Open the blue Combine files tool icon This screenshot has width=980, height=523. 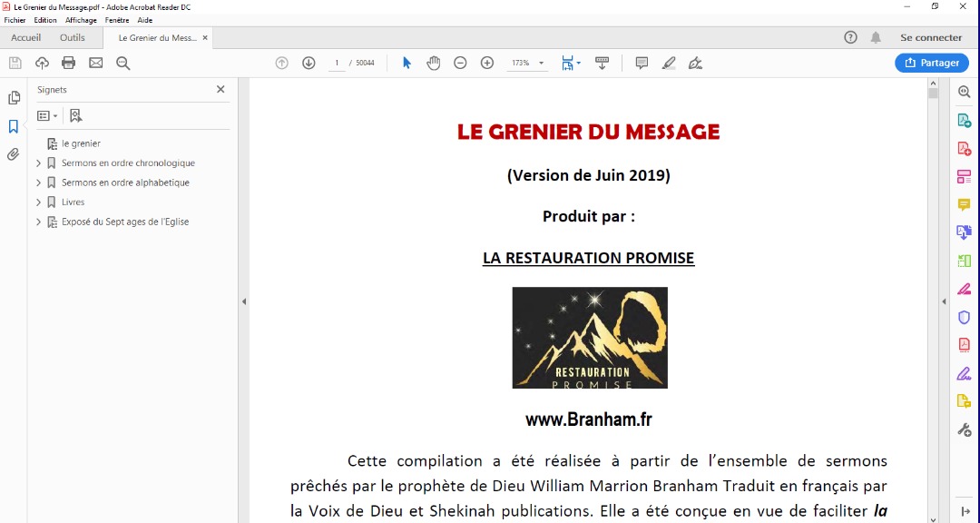tap(965, 232)
